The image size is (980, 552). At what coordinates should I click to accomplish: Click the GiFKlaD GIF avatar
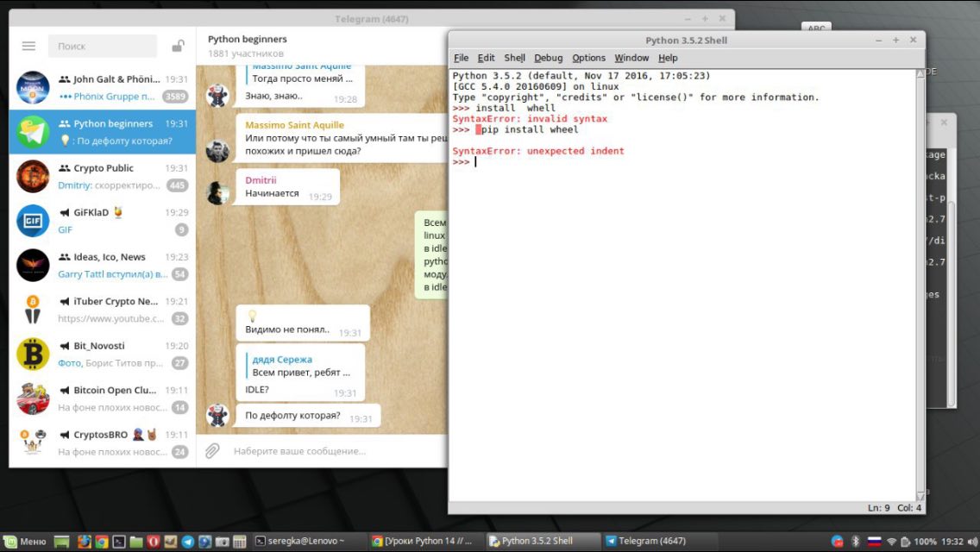point(33,221)
